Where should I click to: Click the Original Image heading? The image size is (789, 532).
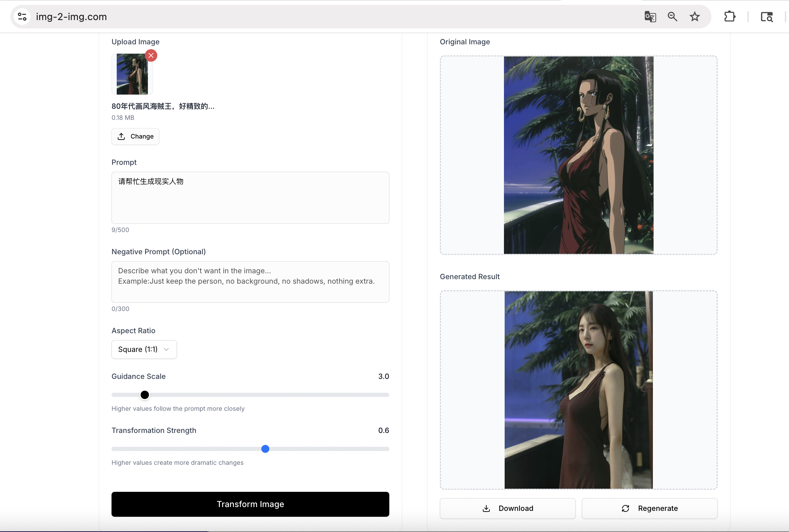(x=465, y=42)
